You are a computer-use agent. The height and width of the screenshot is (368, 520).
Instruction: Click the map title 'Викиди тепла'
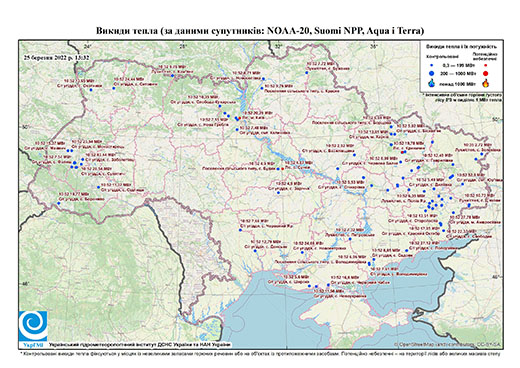[127, 31]
